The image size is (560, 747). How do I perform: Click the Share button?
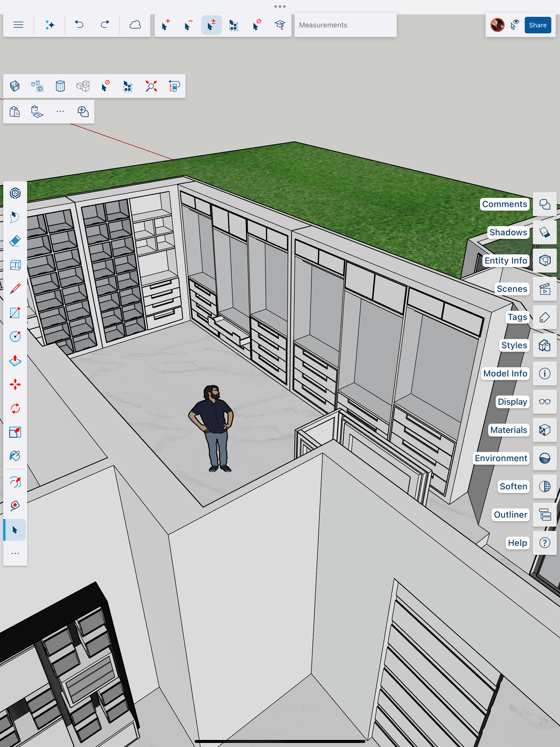(537, 25)
